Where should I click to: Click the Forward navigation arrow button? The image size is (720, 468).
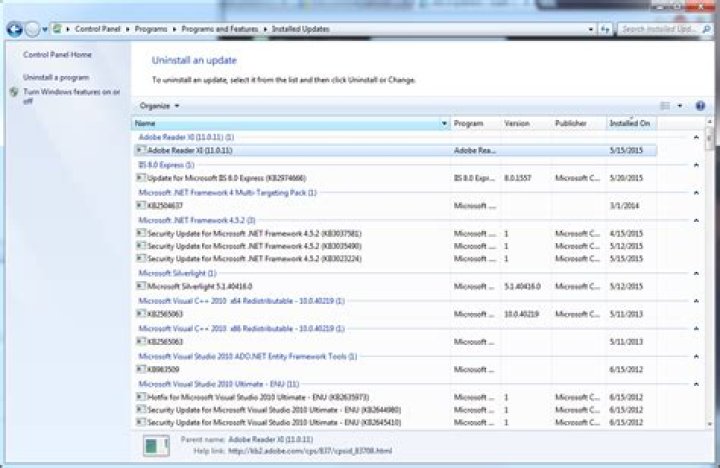(x=32, y=29)
